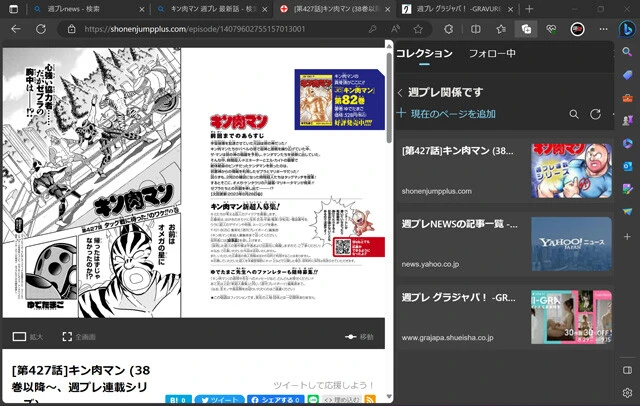Click the Collections toolbar icon

(526, 29)
